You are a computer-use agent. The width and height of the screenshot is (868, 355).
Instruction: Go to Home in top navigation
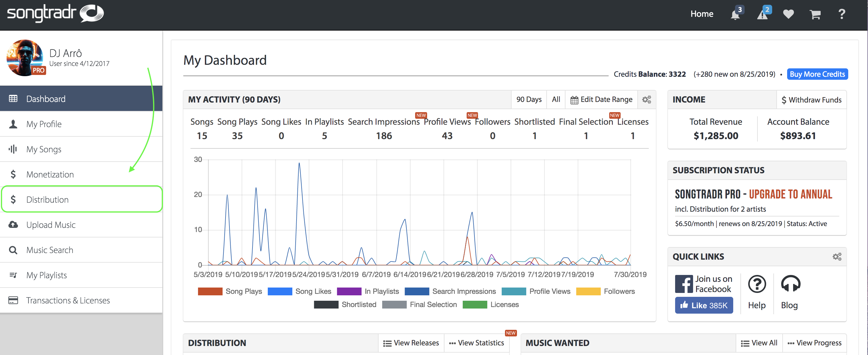(702, 14)
